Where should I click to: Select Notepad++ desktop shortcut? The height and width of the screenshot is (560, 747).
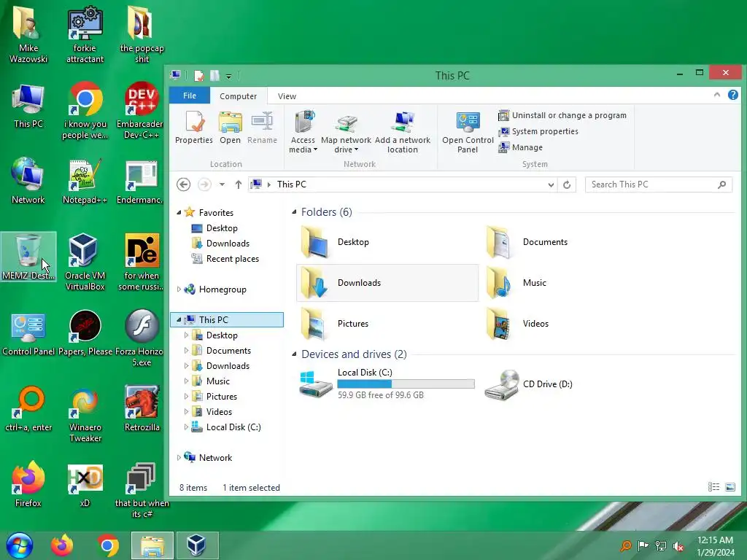pyautogui.click(x=85, y=182)
